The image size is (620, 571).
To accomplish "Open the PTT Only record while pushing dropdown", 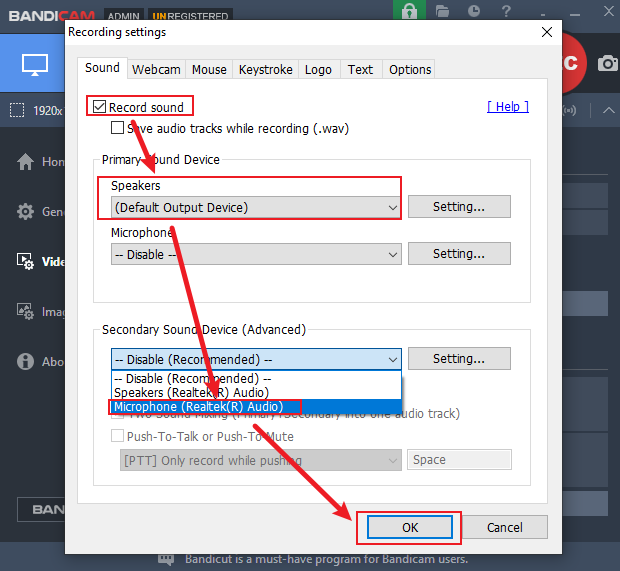I will click(x=261, y=460).
